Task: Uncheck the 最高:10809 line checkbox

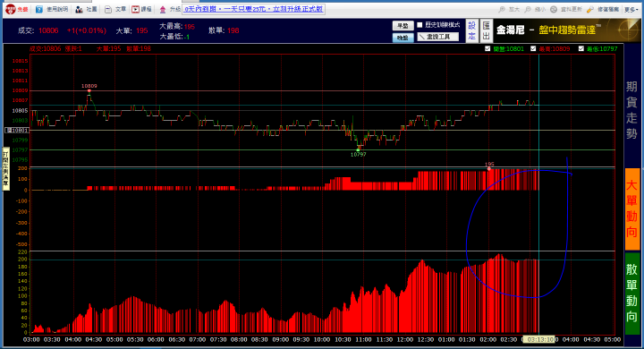Action: (x=533, y=48)
